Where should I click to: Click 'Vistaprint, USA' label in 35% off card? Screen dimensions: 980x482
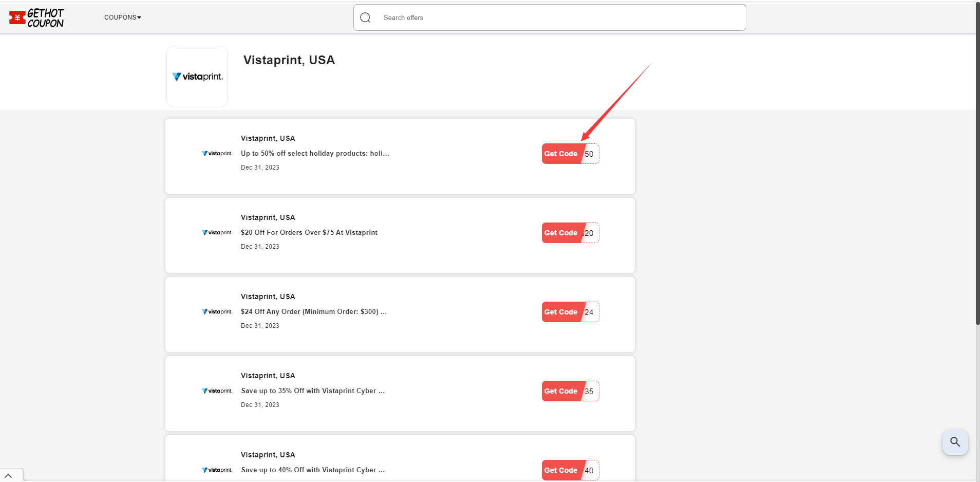[268, 376]
